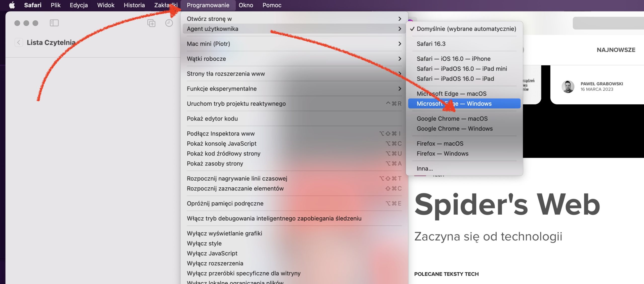Open Paweł Grabowski author link
The width and height of the screenshot is (644, 284).
(602, 84)
